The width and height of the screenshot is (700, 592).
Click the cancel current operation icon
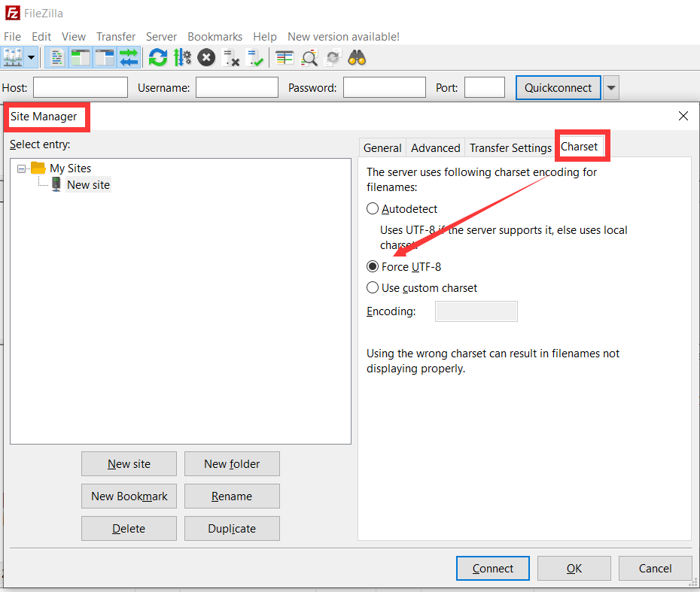[206, 58]
